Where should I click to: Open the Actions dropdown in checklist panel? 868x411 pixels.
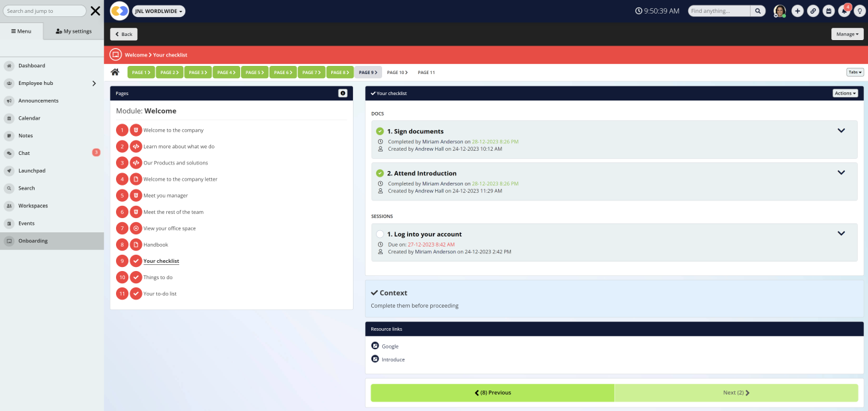click(845, 93)
